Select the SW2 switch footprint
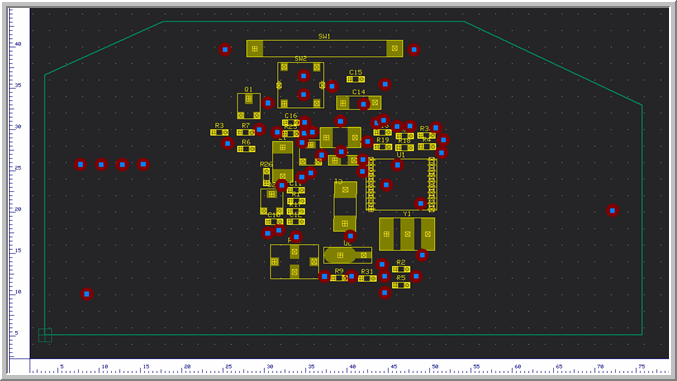The height and width of the screenshot is (381, 677). coord(301,85)
